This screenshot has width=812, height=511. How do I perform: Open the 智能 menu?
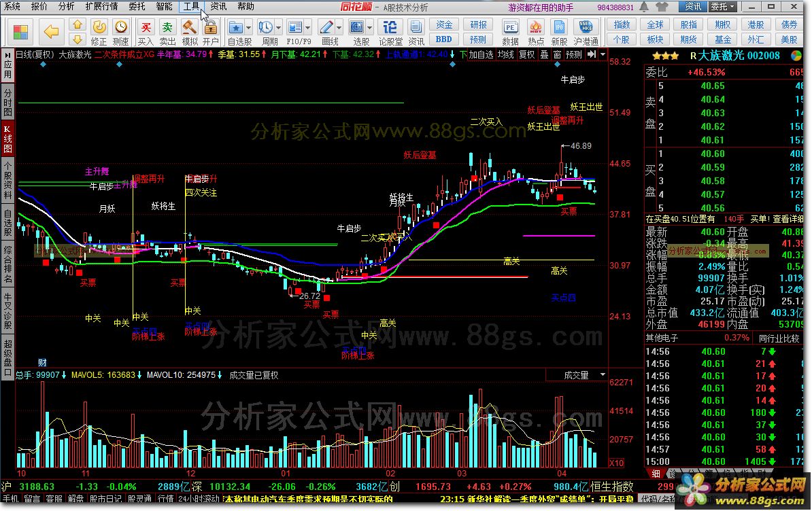(164, 7)
